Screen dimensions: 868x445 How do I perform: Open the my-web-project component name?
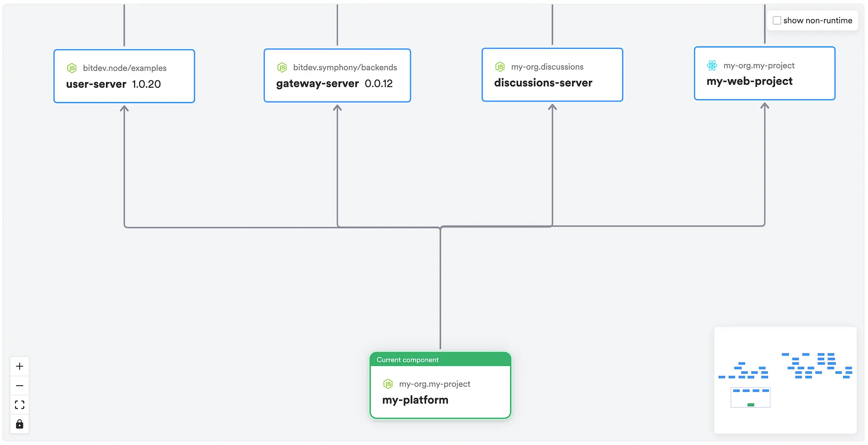pos(750,81)
